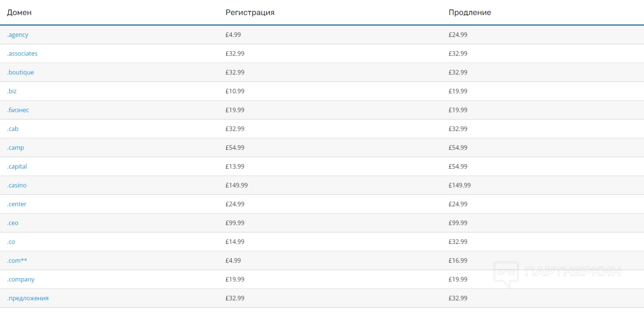644x312 pixels.
Task: Click the .бизнес domain link
Action: point(18,110)
